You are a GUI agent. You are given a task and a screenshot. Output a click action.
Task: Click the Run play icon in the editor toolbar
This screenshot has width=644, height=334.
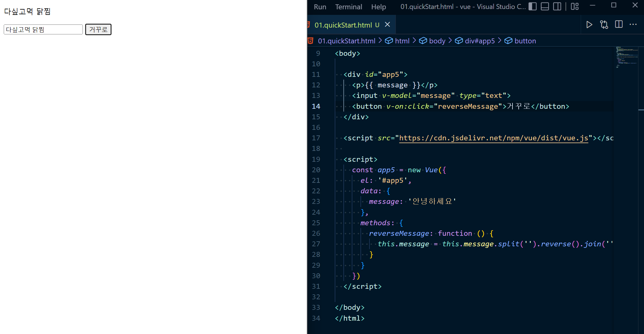pos(589,24)
